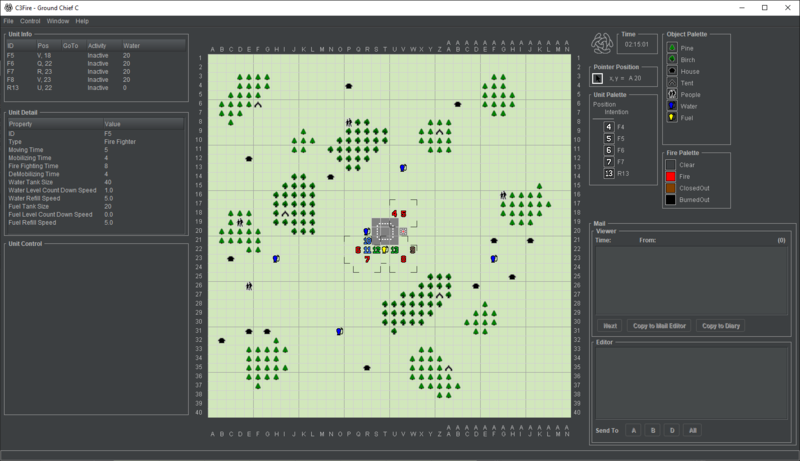Click the pointer arrow tool icon
The width and height of the screenshot is (800, 461).
(597, 77)
